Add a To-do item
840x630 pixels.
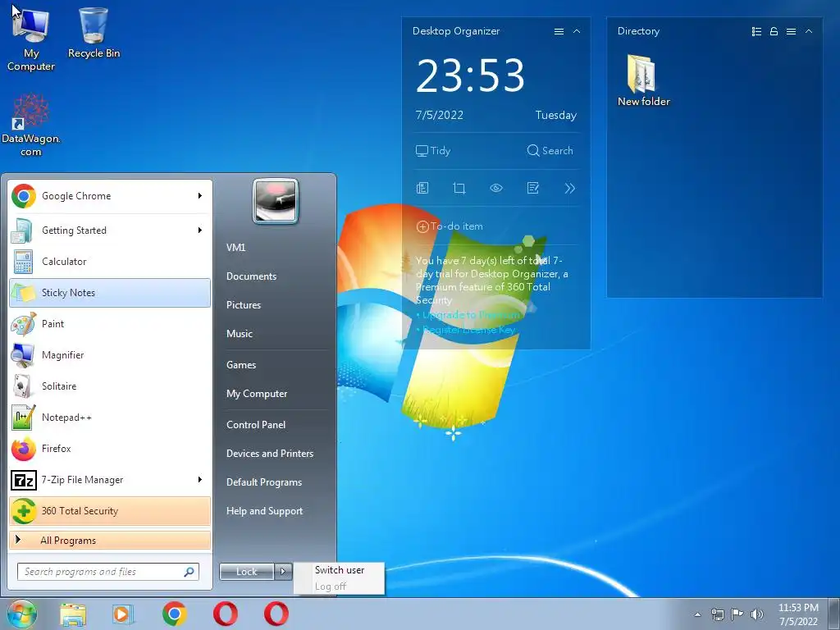tap(450, 226)
